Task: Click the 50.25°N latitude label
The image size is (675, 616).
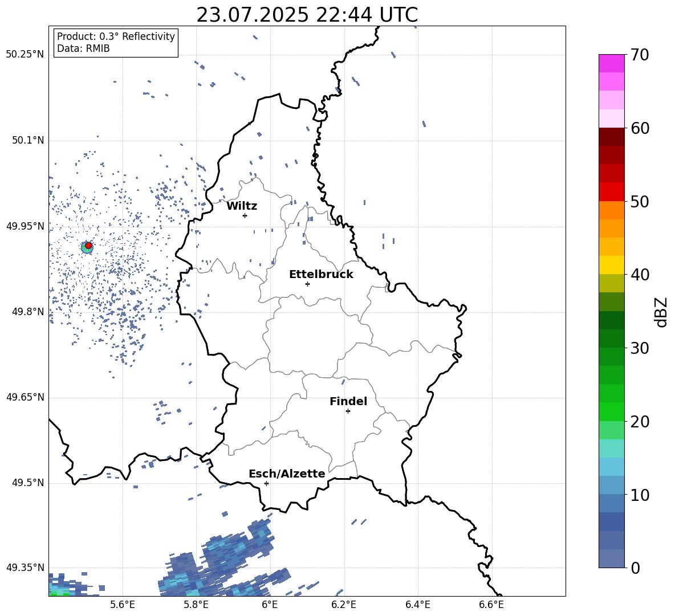Action: pyautogui.click(x=25, y=55)
